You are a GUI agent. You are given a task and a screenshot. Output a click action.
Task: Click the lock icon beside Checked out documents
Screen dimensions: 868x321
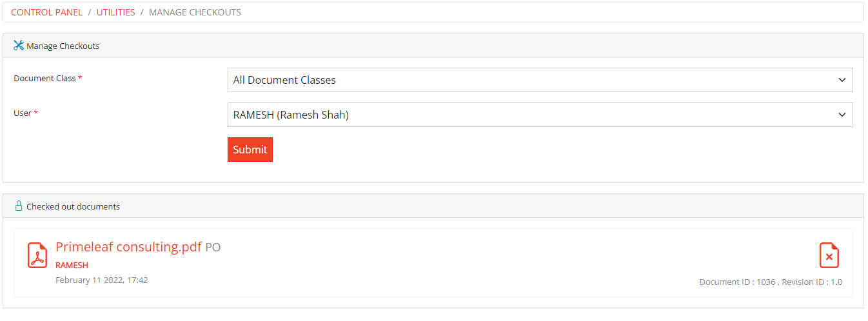click(x=19, y=206)
